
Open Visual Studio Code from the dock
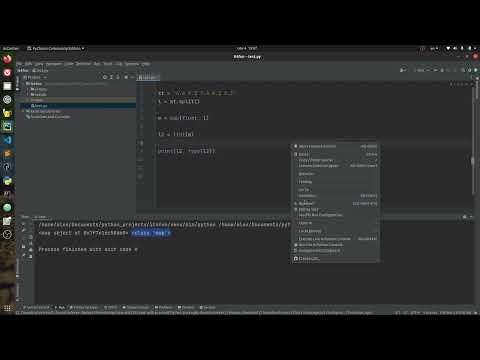pyautogui.click(x=7, y=140)
